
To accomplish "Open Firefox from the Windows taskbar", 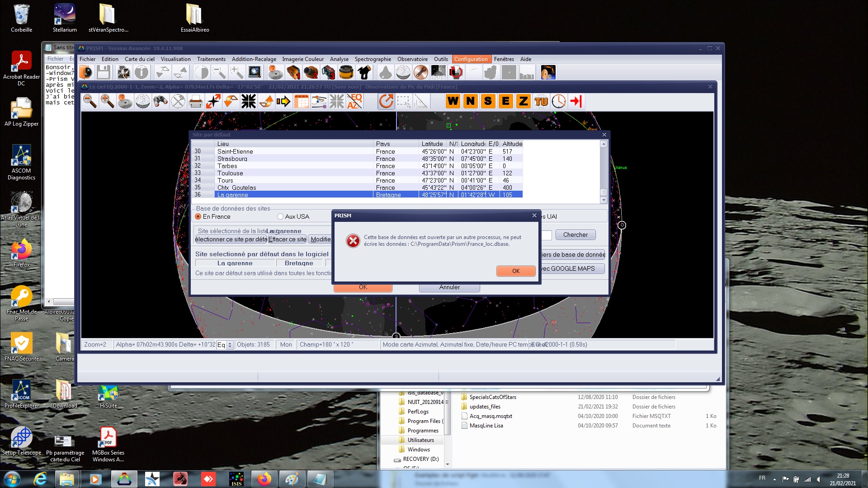I will [x=264, y=479].
